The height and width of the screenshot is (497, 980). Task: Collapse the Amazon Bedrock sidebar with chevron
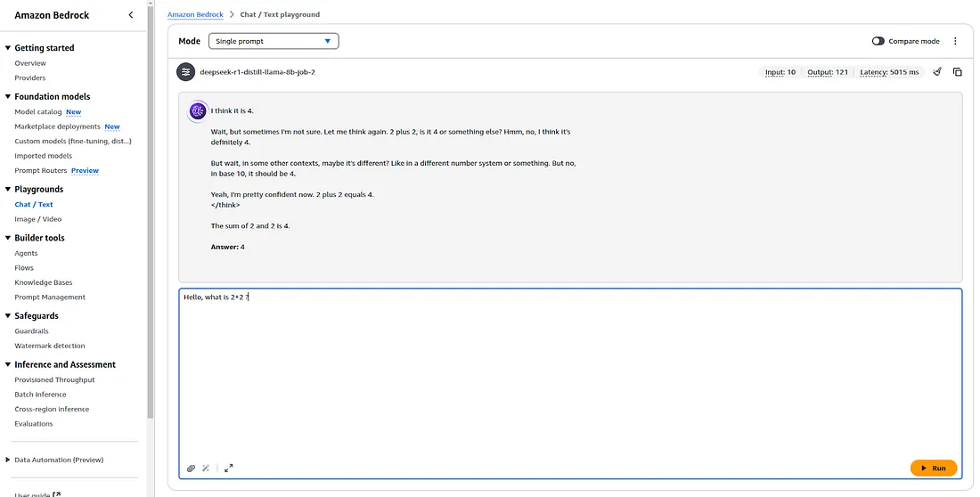pyautogui.click(x=131, y=15)
